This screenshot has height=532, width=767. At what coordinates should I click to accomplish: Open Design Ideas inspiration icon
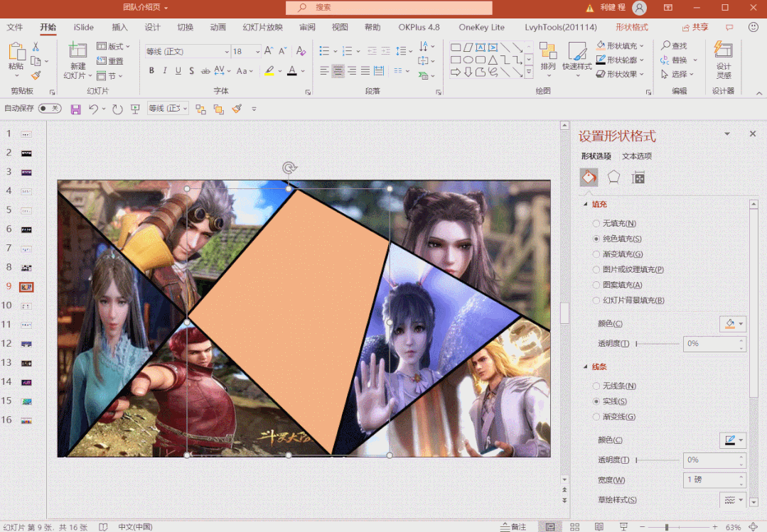point(724,60)
